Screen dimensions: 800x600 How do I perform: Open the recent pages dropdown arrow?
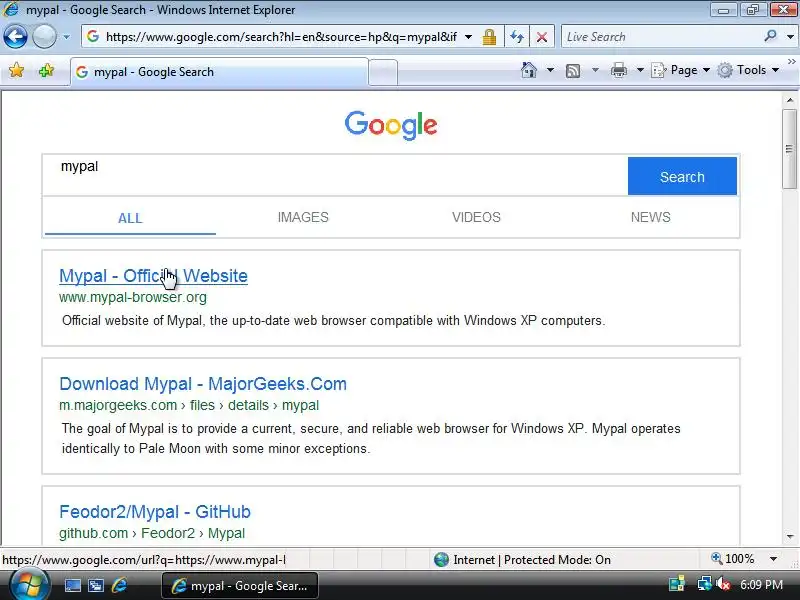pyautogui.click(x=66, y=37)
